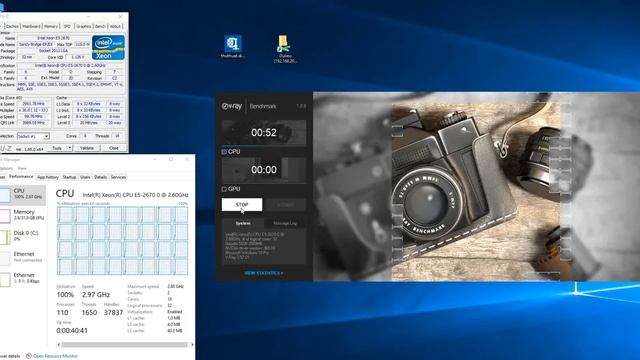Click the V-Ray logo in benchmark header
Screen dimensions: 640x360
coord(232,106)
